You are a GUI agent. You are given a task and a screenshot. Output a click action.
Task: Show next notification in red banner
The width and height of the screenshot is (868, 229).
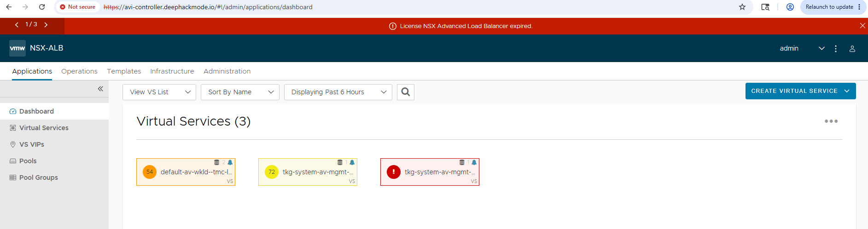click(x=46, y=24)
